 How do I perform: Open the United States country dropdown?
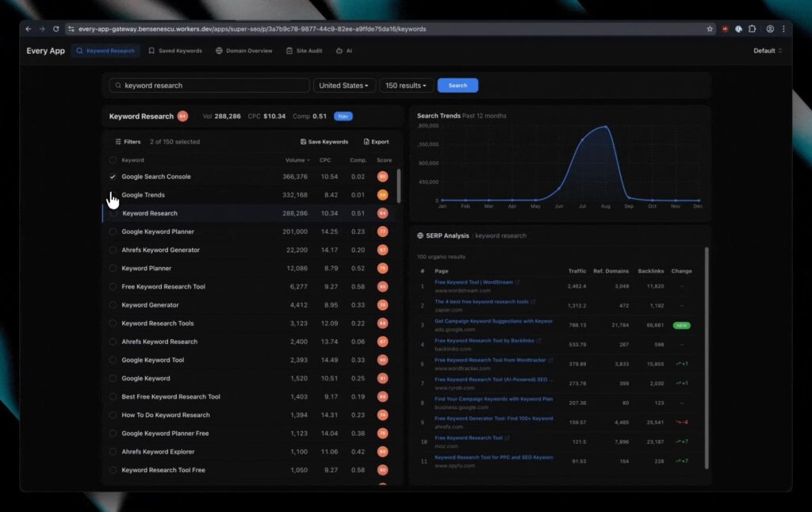coord(344,86)
